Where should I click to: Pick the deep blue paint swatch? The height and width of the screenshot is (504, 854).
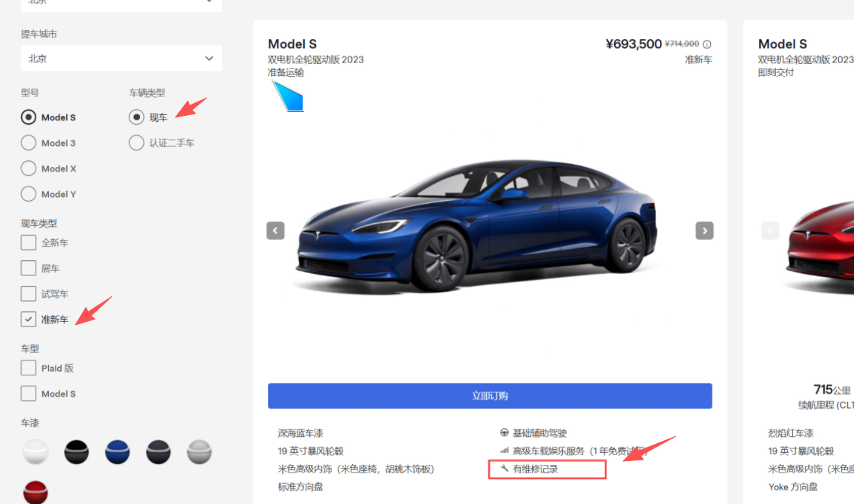(x=117, y=452)
